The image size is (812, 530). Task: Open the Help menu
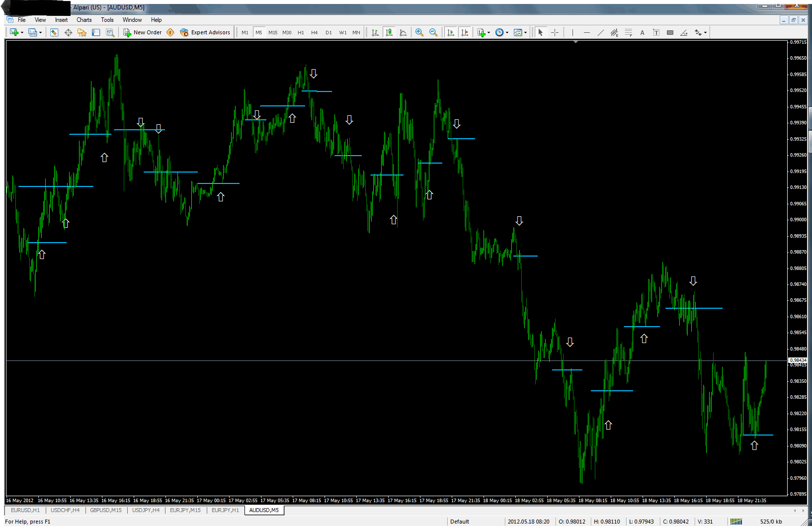(157, 20)
